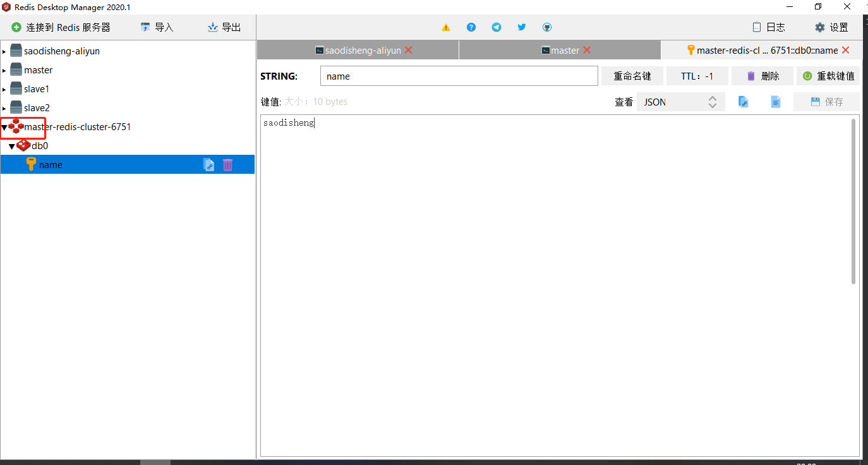Open the Import (导入) option
868x465 pixels.
(x=157, y=27)
